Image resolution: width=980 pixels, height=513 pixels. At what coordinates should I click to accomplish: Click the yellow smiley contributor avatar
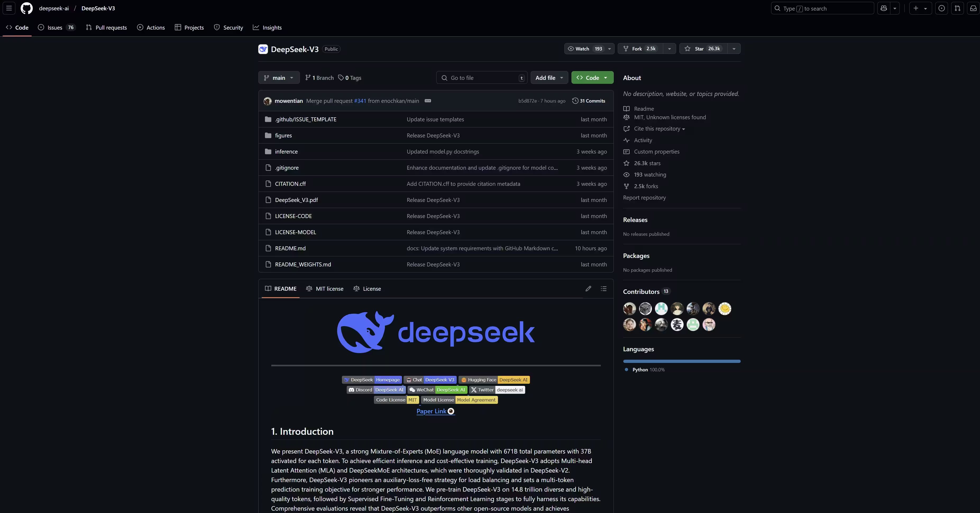(x=725, y=308)
